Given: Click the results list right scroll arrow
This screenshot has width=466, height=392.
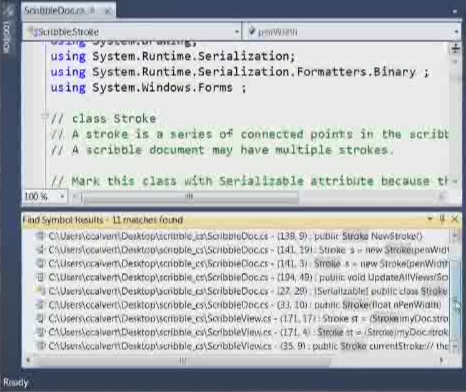Looking at the screenshot, I should pyautogui.click(x=442, y=360).
